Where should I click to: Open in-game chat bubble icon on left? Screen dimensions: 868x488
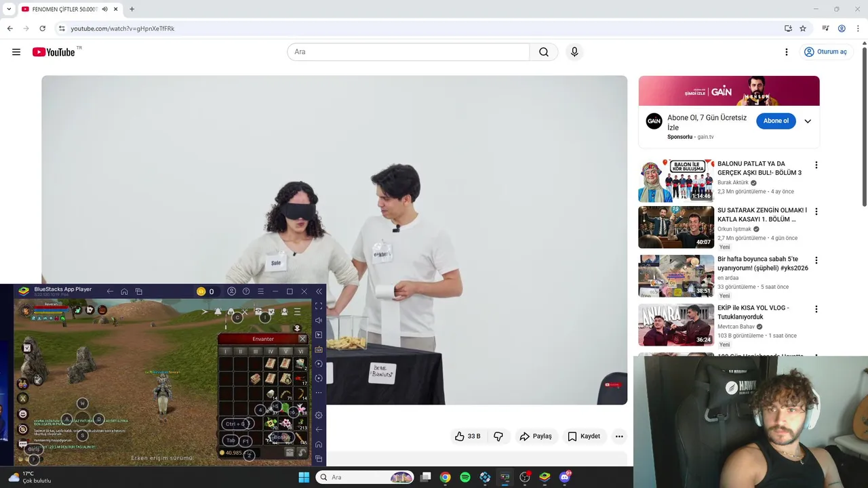coord(23,444)
